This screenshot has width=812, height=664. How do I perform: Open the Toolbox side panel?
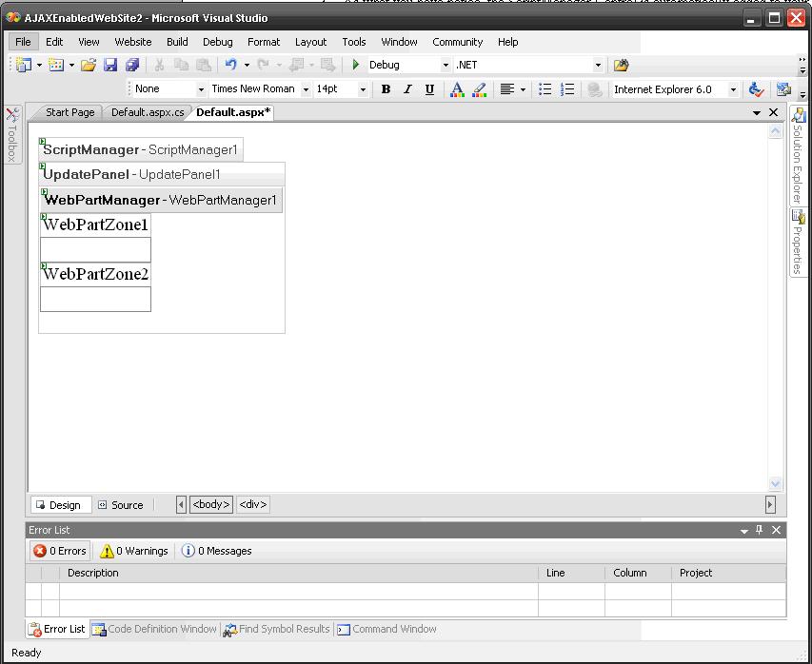tap(12, 134)
